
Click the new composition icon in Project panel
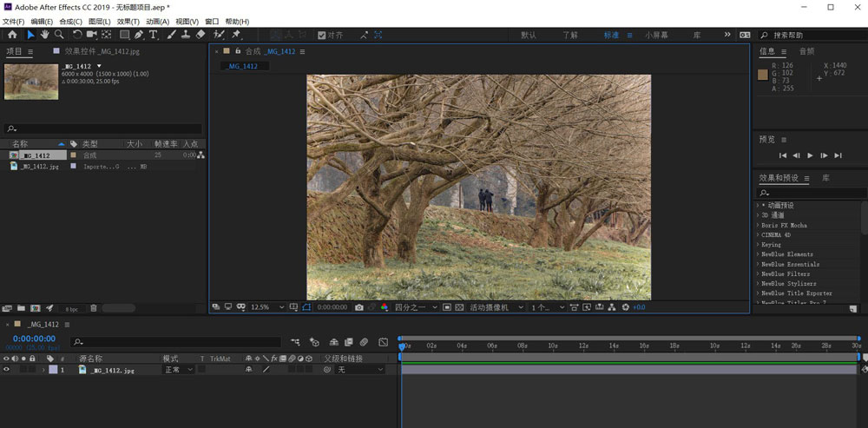click(x=35, y=308)
